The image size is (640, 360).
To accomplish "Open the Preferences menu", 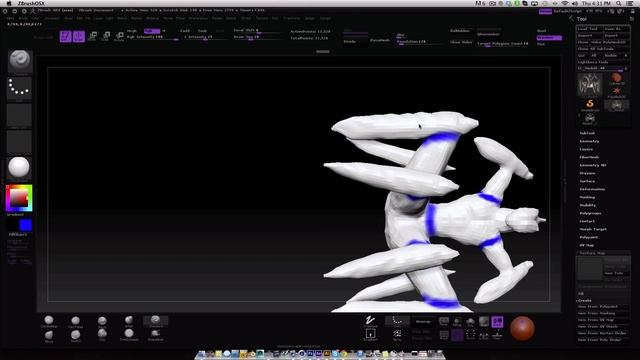I will (x=198, y=18).
